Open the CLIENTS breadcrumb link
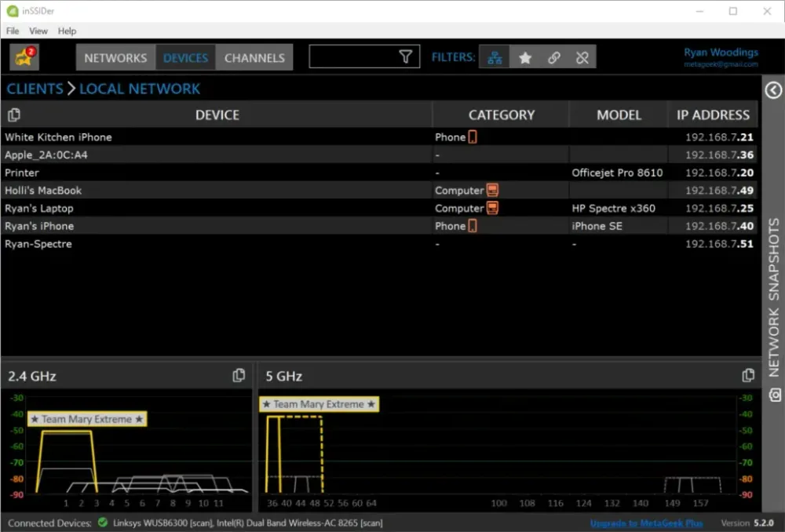This screenshot has width=785, height=532. [35, 89]
